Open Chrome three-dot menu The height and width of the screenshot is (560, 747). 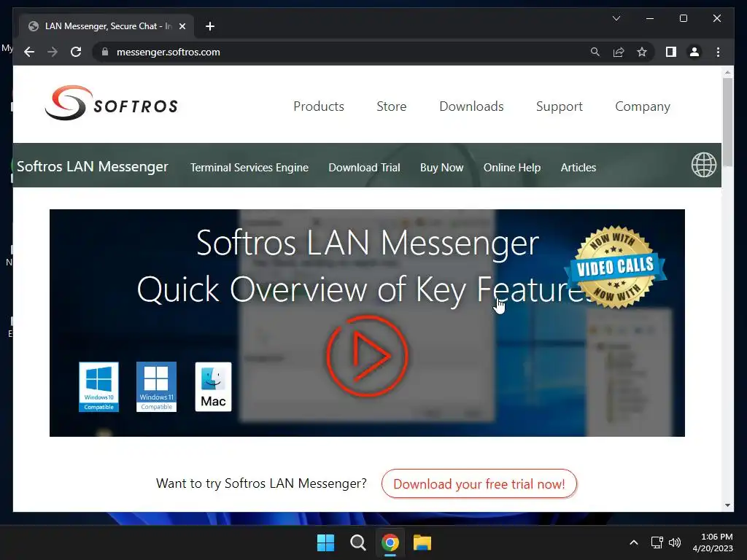pos(718,52)
